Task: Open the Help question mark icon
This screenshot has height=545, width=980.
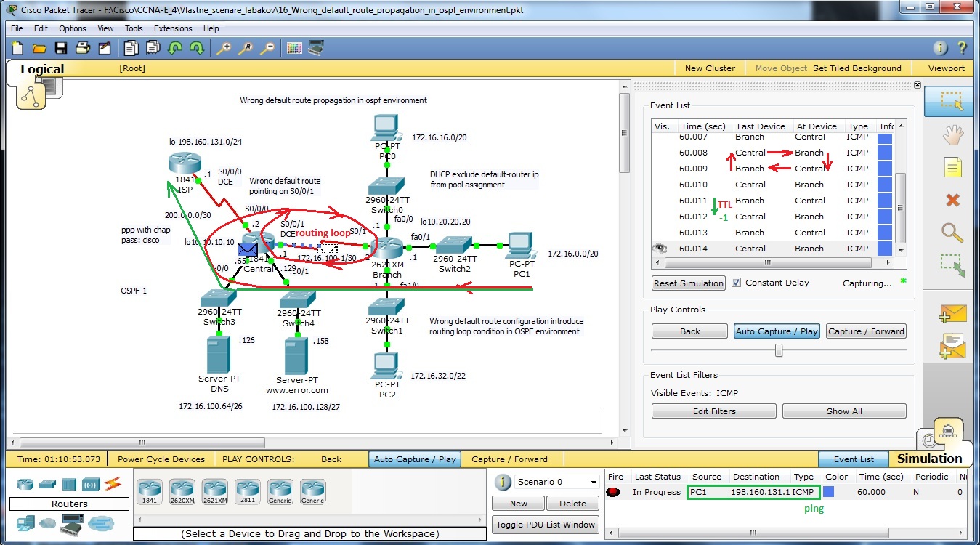Action: click(x=963, y=49)
